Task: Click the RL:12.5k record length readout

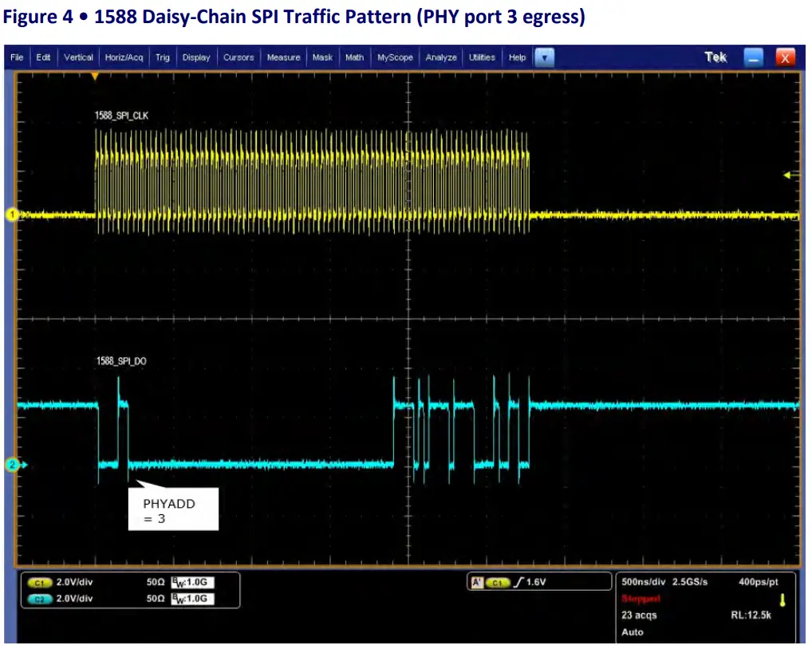Action: tap(751, 616)
